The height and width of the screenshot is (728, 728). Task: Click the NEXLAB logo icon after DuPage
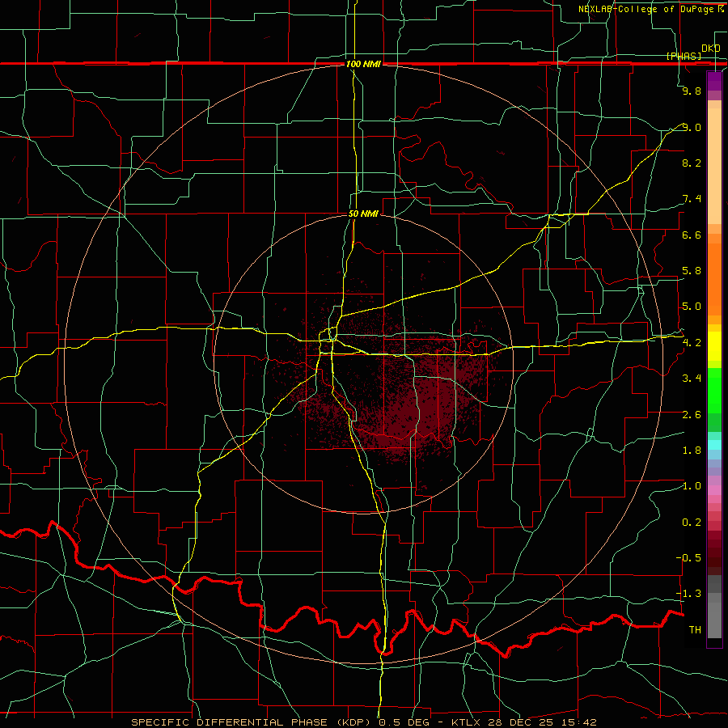coord(720,9)
